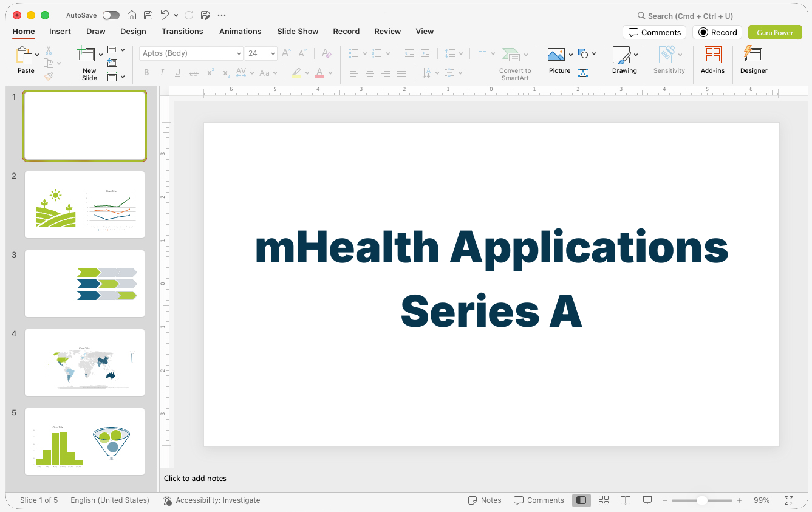Open the slide Layout dropdown
The height and width of the screenshot is (512, 812).
pos(116,50)
